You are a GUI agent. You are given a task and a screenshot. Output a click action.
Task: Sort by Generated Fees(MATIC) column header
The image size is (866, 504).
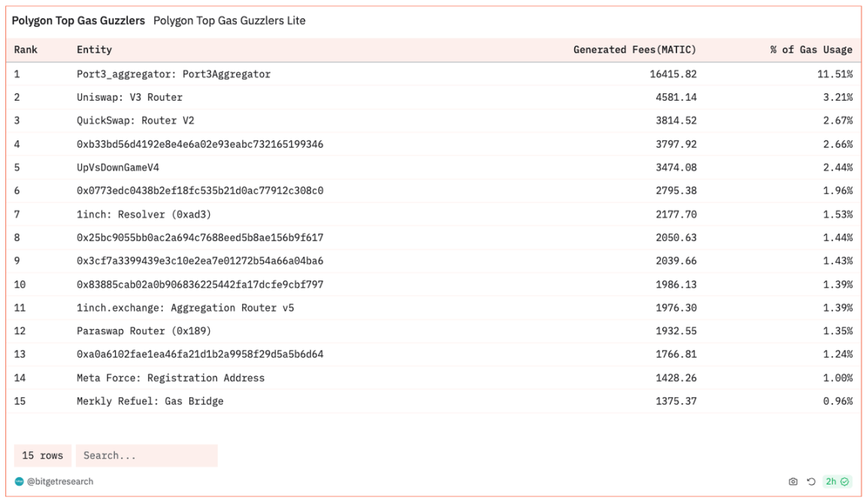click(x=634, y=50)
